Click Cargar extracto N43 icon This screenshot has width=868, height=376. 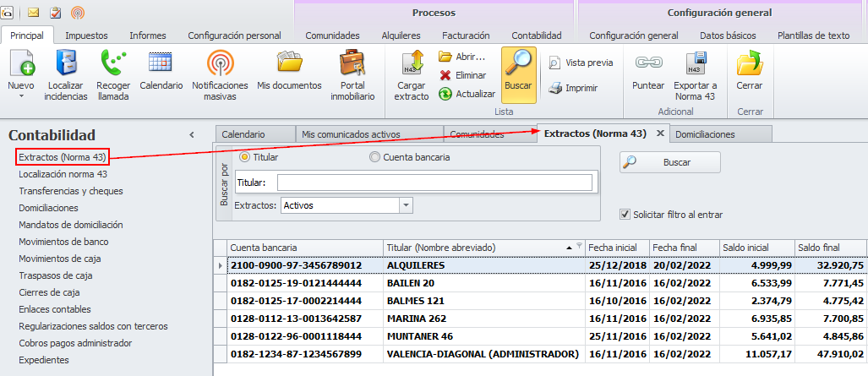click(x=413, y=63)
